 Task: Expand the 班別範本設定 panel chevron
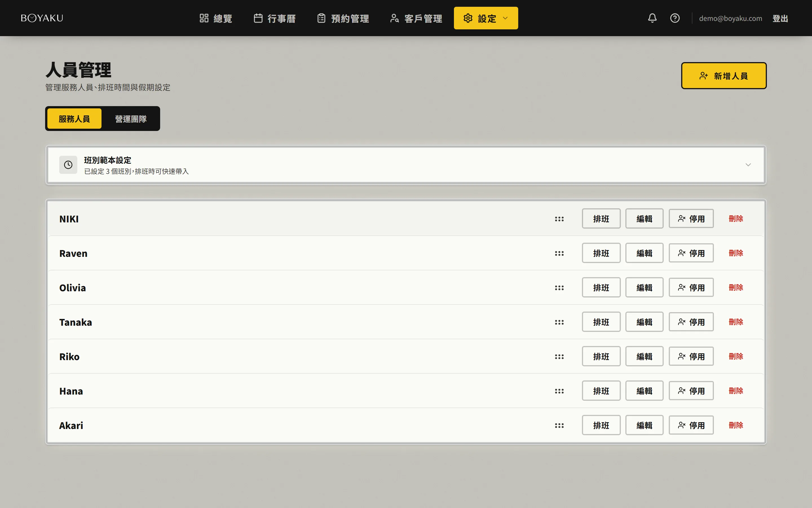point(748,165)
